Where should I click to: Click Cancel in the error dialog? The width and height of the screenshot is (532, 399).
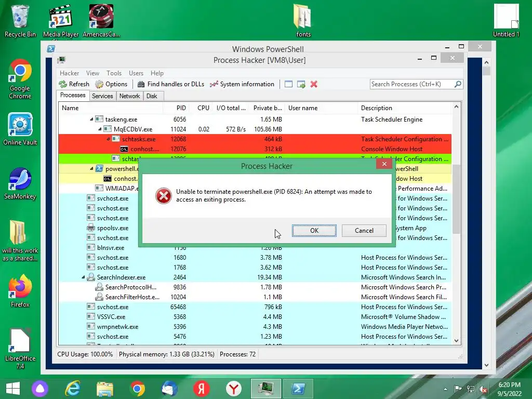click(364, 231)
